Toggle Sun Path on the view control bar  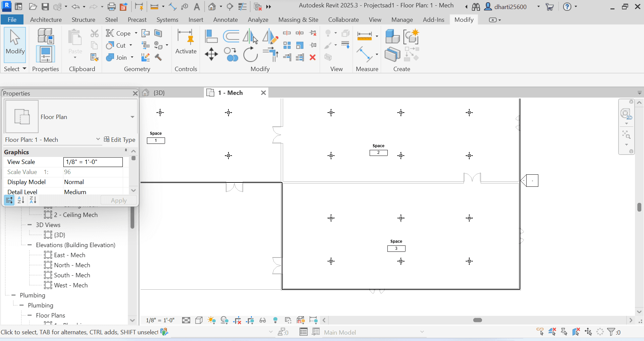pos(212,320)
